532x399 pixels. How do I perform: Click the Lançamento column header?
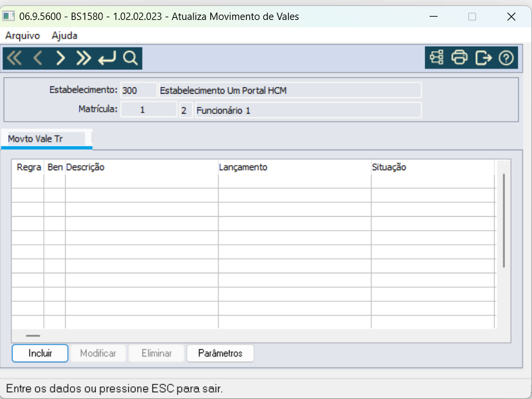(x=295, y=167)
